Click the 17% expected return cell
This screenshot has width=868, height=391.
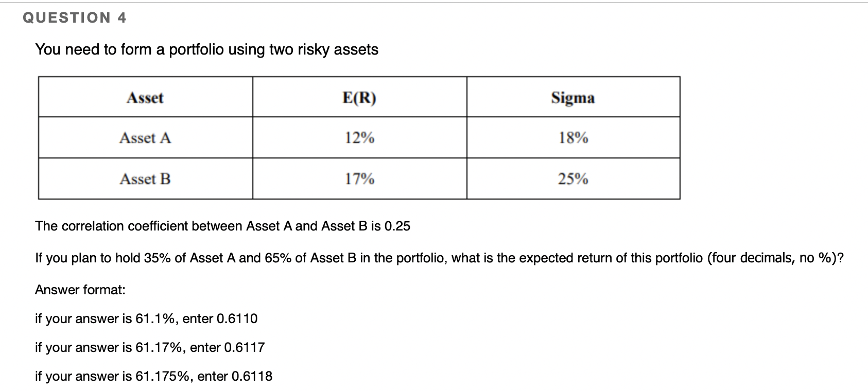click(359, 179)
